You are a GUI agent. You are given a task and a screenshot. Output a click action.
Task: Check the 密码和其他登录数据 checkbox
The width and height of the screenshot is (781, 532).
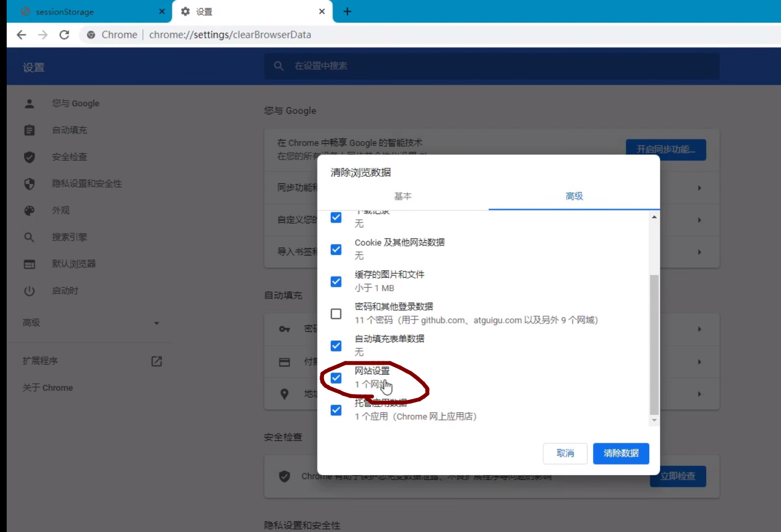click(x=336, y=314)
